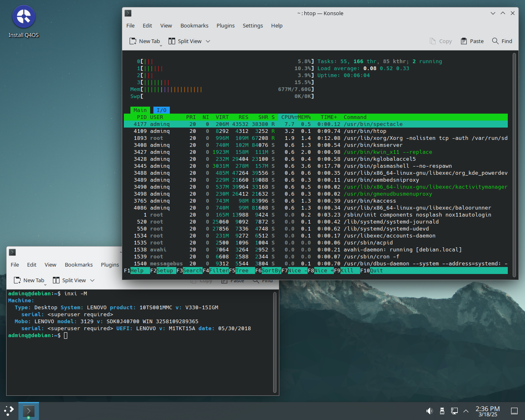This screenshot has width=525, height=420.
Task: Select the /usr/sbin/acpid process row
Action: click(316, 243)
